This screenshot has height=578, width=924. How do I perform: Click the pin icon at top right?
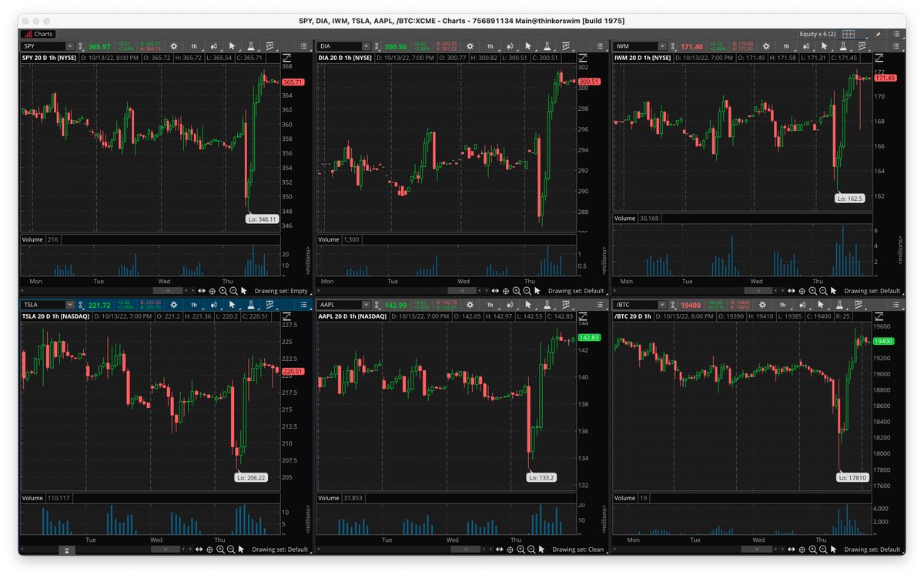[878, 35]
